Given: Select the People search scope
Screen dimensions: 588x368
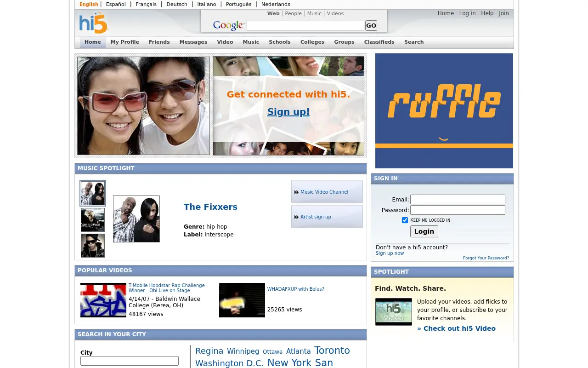Looking at the screenshot, I should 294,14.
